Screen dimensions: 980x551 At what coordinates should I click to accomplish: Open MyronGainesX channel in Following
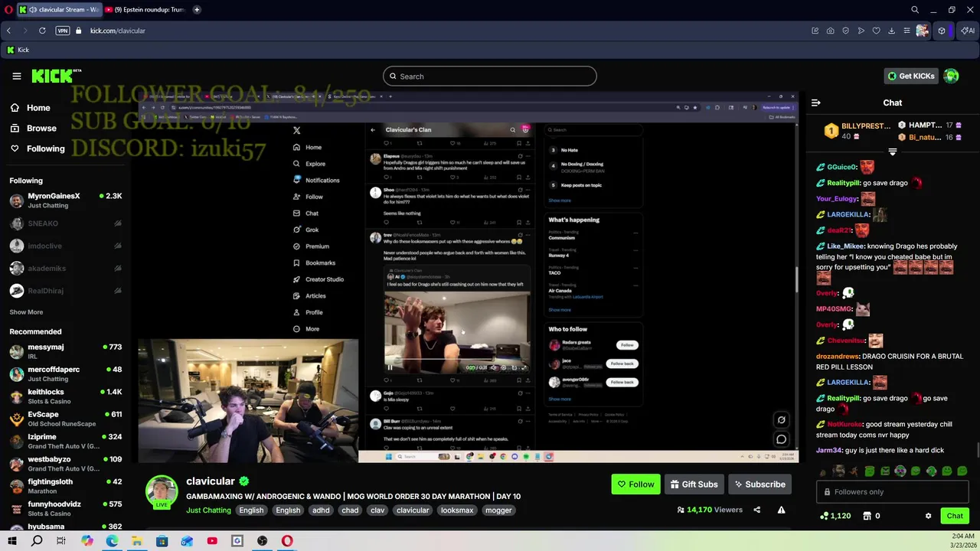click(x=65, y=201)
